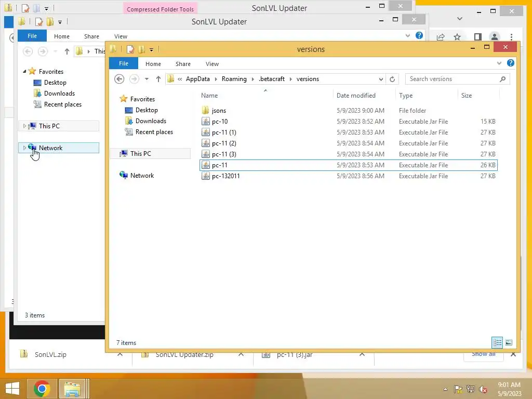Open pc-11 (3).jar download options arrow
Image resolution: width=532 pixels, height=399 pixels.
click(362, 354)
